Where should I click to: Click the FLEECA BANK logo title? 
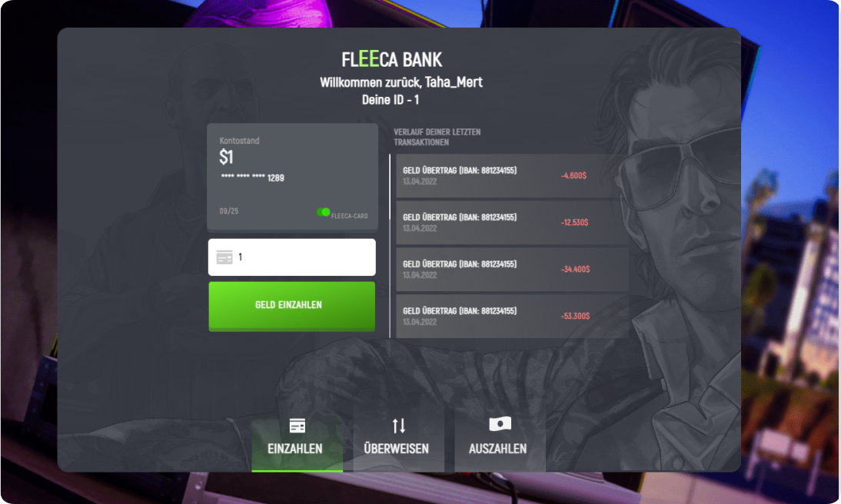(391, 59)
